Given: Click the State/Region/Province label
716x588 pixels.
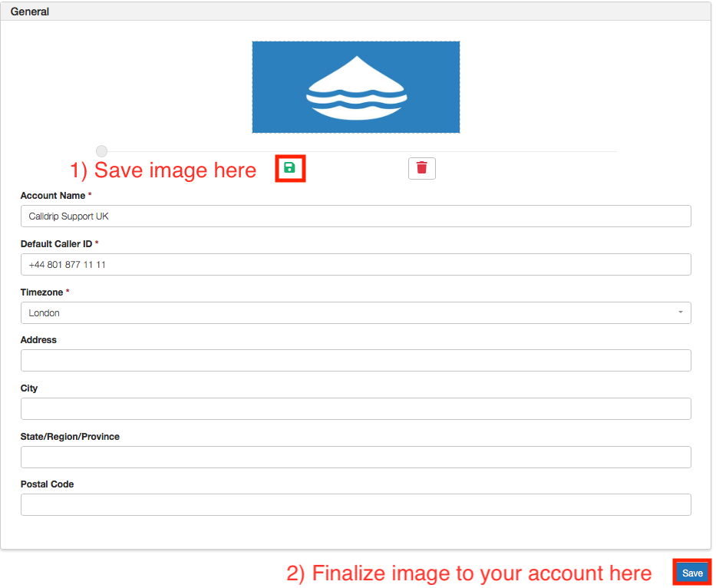Looking at the screenshot, I should [x=70, y=437].
